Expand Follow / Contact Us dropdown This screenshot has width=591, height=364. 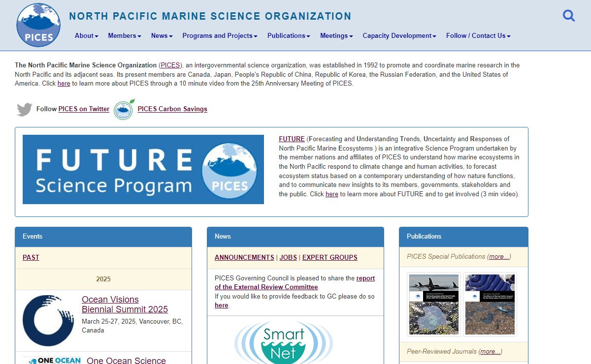point(478,35)
